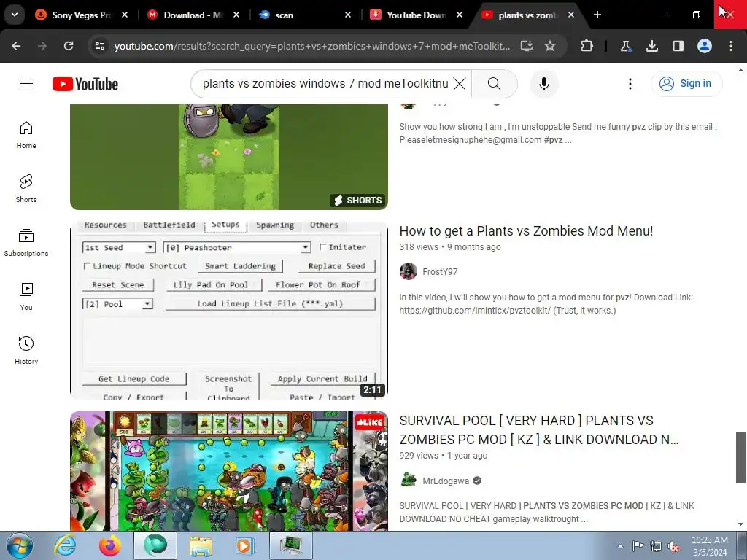Show hidden system tray icons arrow
This screenshot has width=747, height=560.
click(620, 546)
